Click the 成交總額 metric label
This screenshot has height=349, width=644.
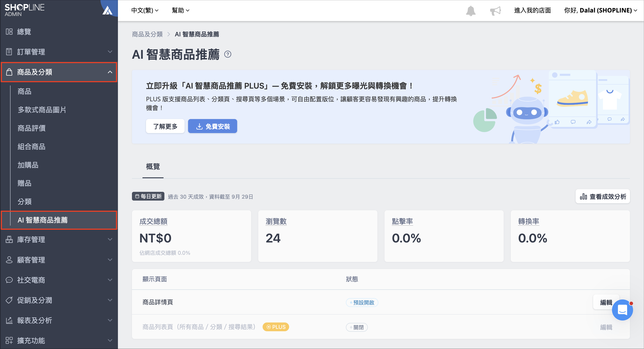[x=153, y=221]
